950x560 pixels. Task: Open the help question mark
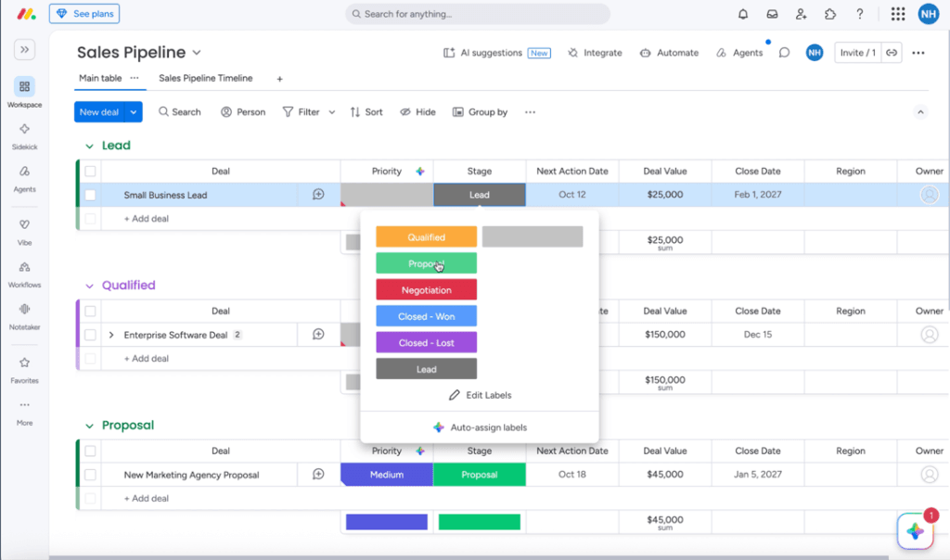pos(860,14)
